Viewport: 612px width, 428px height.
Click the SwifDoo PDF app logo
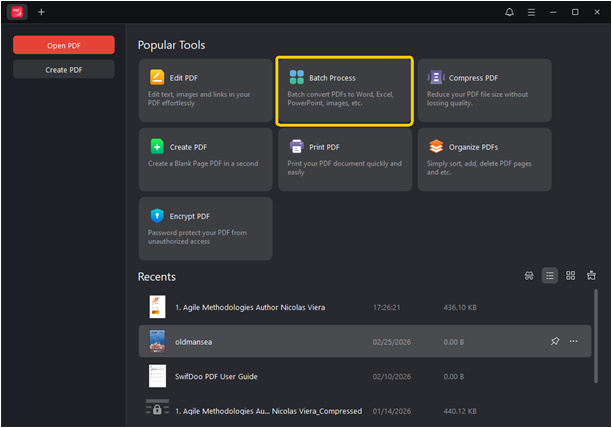click(17, 12)
